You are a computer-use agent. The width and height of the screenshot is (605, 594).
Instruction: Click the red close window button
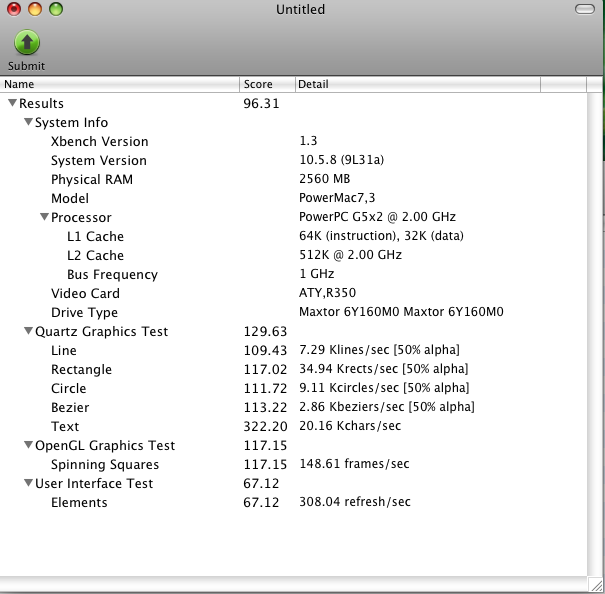pyautogui.click(x=14, y=9)
